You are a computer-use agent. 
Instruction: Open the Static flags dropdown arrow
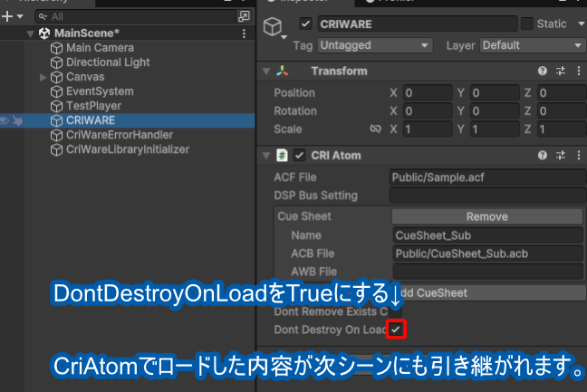[582, 24]
